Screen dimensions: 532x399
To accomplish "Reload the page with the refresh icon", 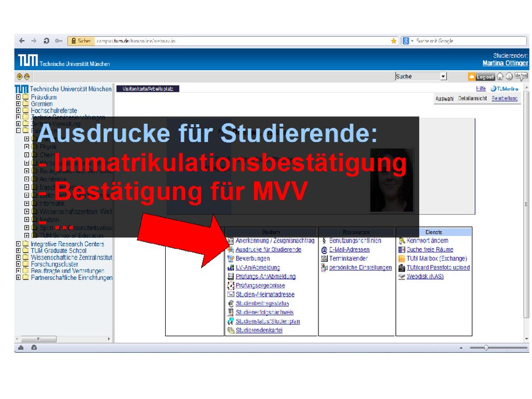I will click(x=46, y=41).
